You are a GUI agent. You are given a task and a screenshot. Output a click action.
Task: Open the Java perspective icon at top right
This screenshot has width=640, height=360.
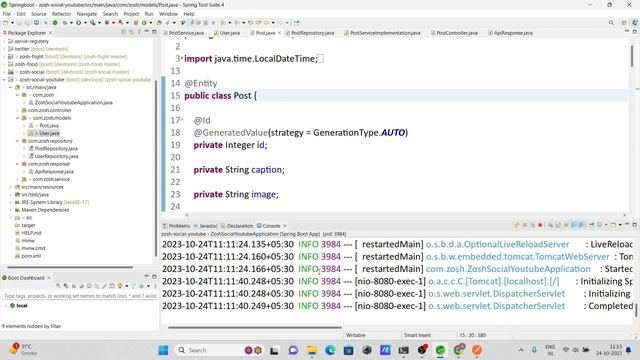[x=634, y=23]
